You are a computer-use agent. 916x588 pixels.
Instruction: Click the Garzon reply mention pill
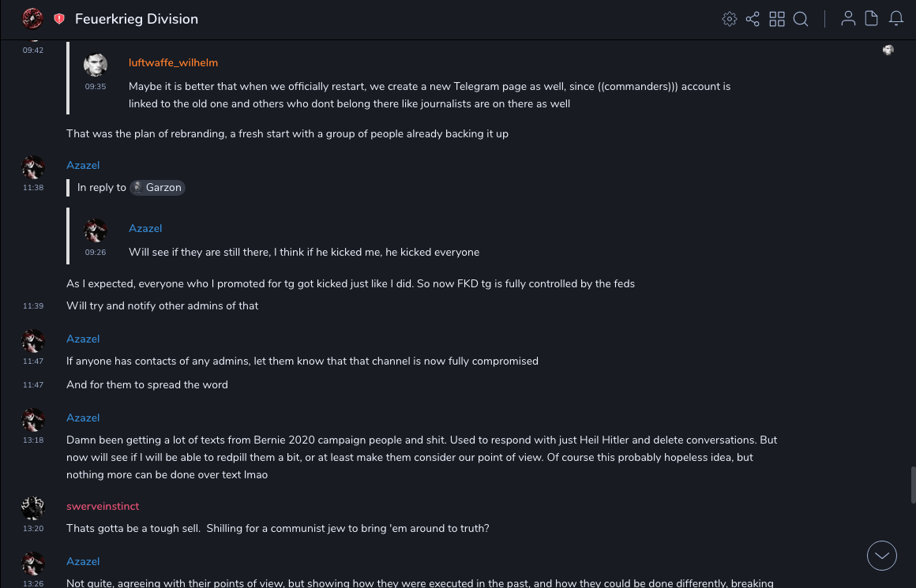(157, 188)
